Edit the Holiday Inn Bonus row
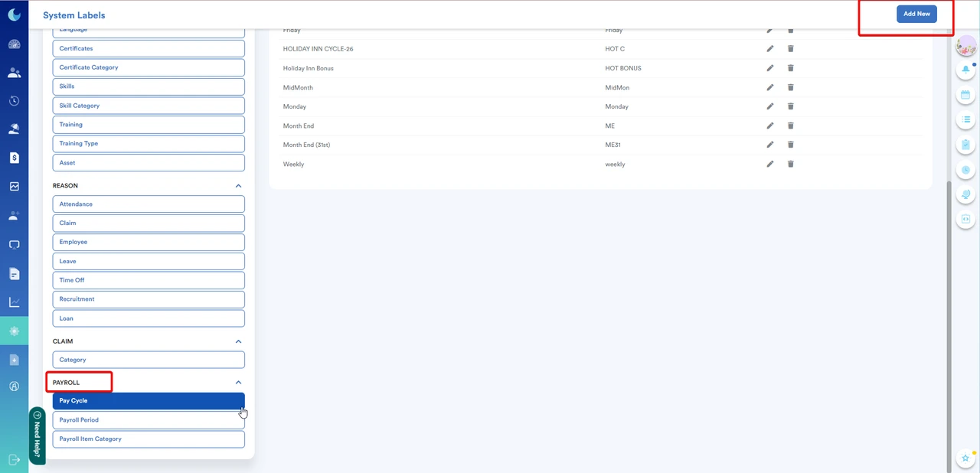Image resolution: width=980 pixels, height=473 pixels. click(x=770, y=67)
